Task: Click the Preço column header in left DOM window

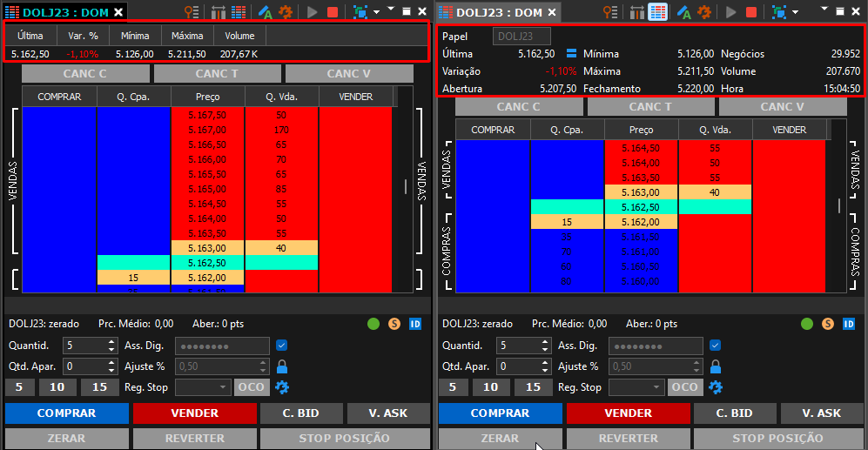Action: pos(207,97)
